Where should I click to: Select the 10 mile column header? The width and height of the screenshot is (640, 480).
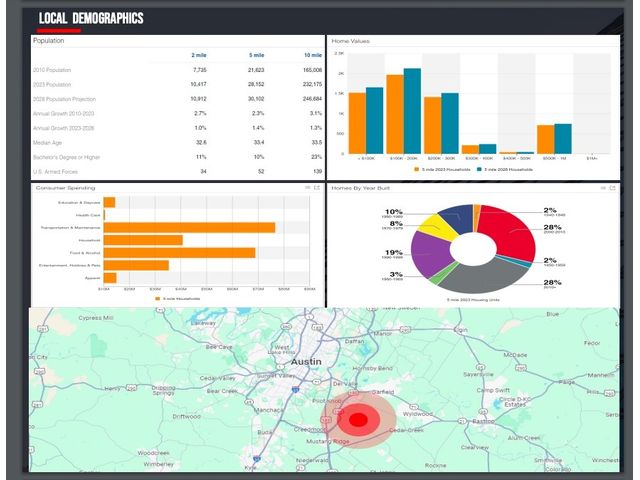pos(313,55)
